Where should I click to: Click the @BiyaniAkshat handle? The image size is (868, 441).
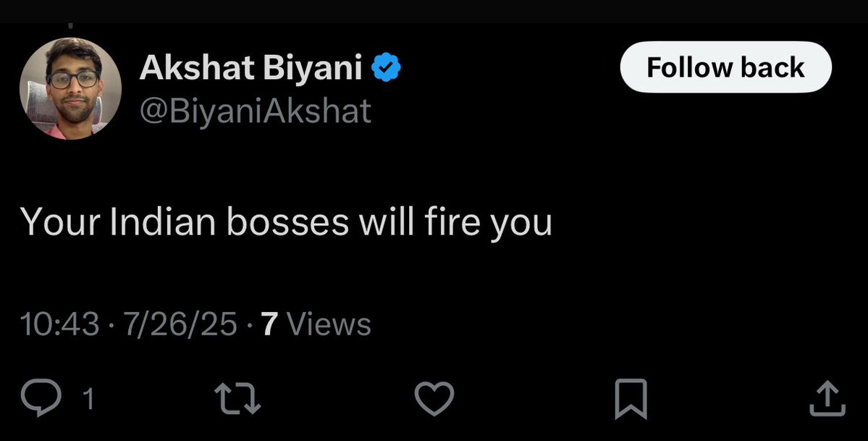coord(254,112)
